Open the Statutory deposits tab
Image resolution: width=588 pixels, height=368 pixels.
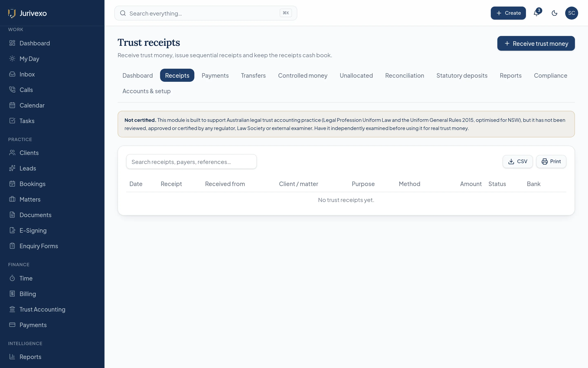[462, 75]
